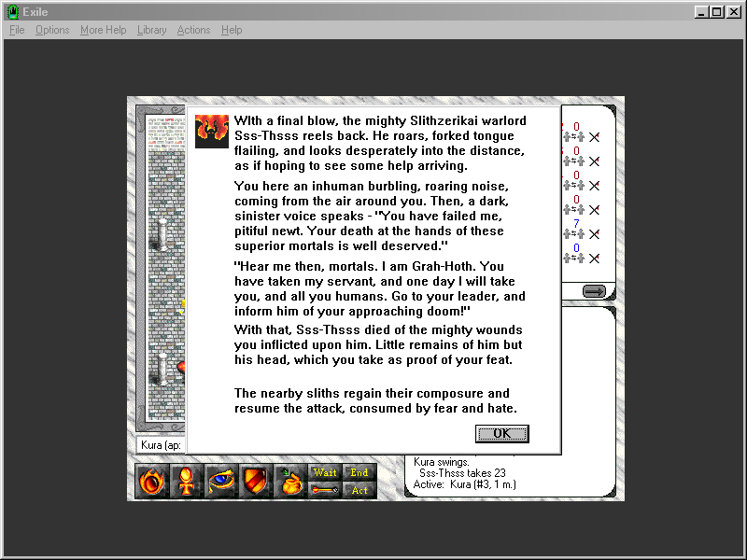Click the X icon for third party member
Screen dimensions: 747x560
pyautogui.click(x=594, y=186)
